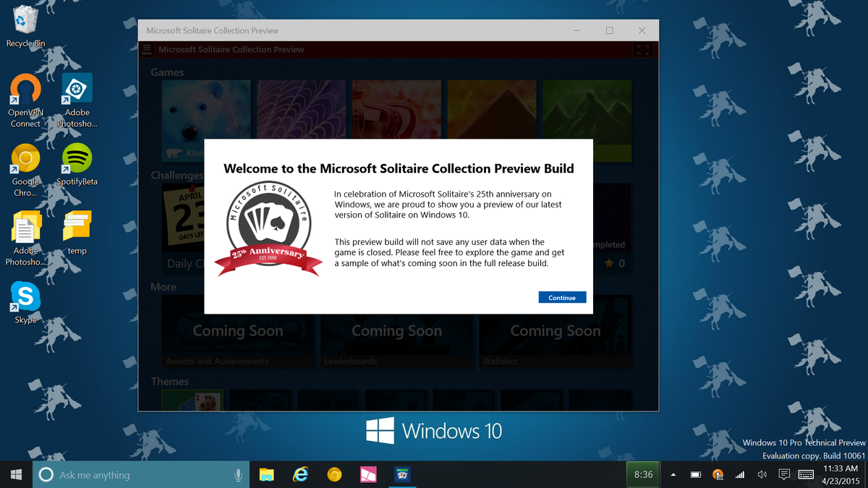
Task: Select the Leaderboards Coming Soon tile
Action: pos(396,331)
